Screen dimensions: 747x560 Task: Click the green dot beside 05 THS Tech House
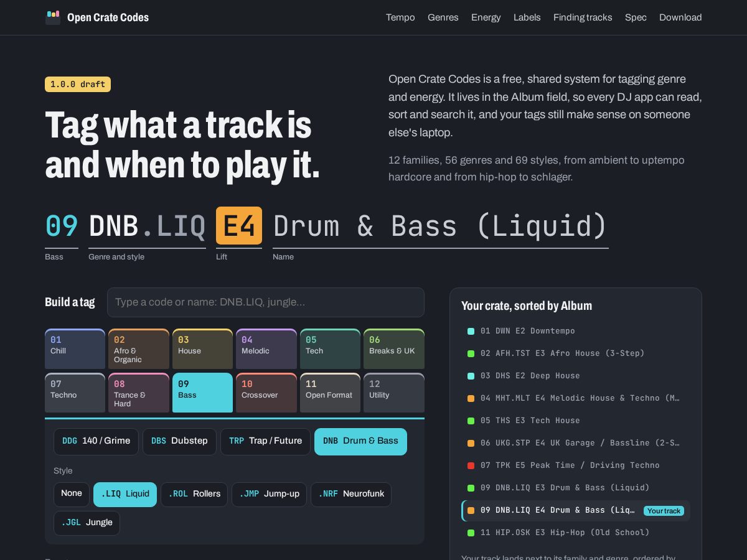pyautogui.click(x=471, y=421)
